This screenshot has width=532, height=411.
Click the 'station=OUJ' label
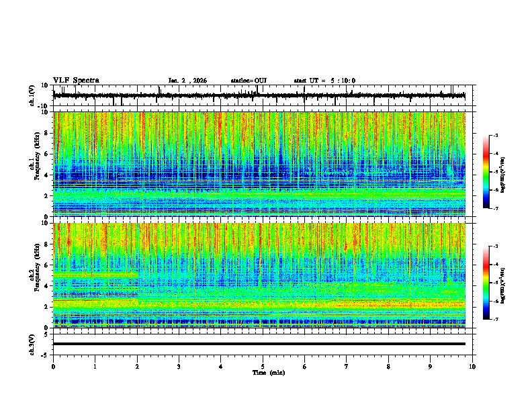click(x=249, y=81)
